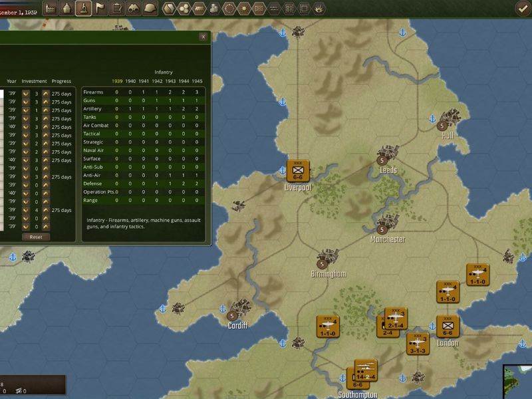Increase investment in the row showing 4
The image size is (532, 399).
46,210
